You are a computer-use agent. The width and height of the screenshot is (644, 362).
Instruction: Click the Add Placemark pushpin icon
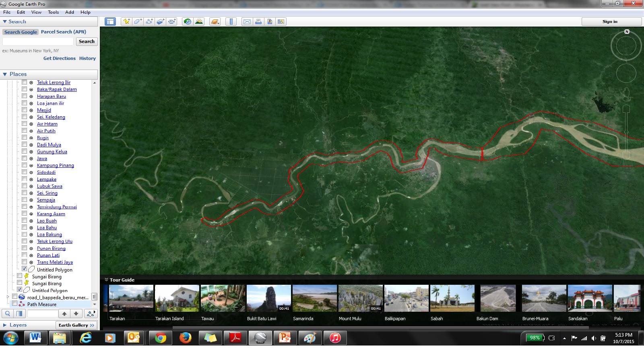pos(126,22)
